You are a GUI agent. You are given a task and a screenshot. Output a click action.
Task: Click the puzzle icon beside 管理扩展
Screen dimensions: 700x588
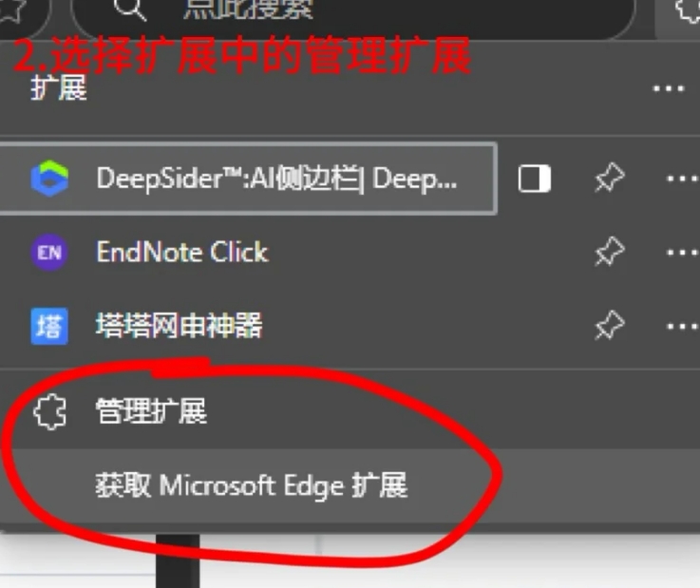point(49,411)
